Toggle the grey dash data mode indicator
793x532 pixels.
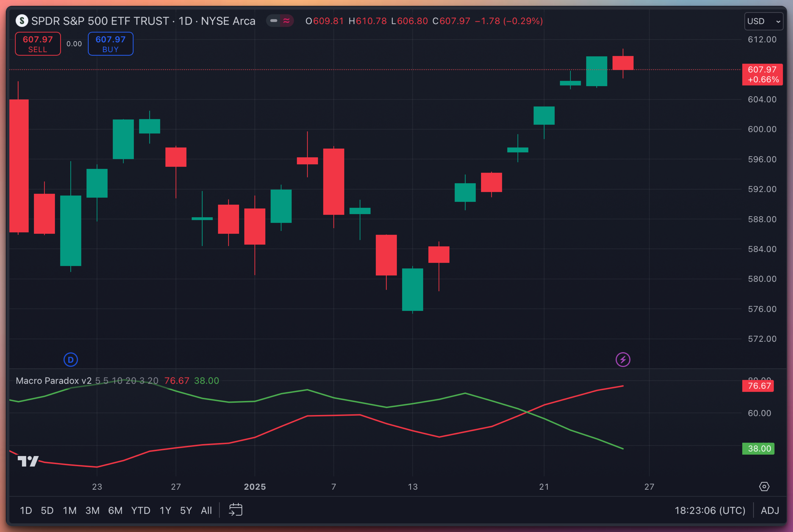tap(273, 21)
